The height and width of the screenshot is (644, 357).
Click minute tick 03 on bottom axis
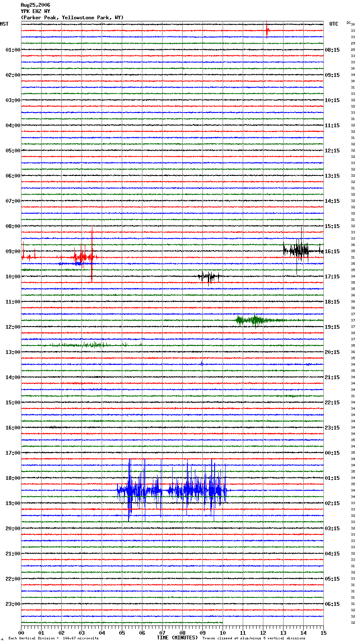tap(81, 633)
